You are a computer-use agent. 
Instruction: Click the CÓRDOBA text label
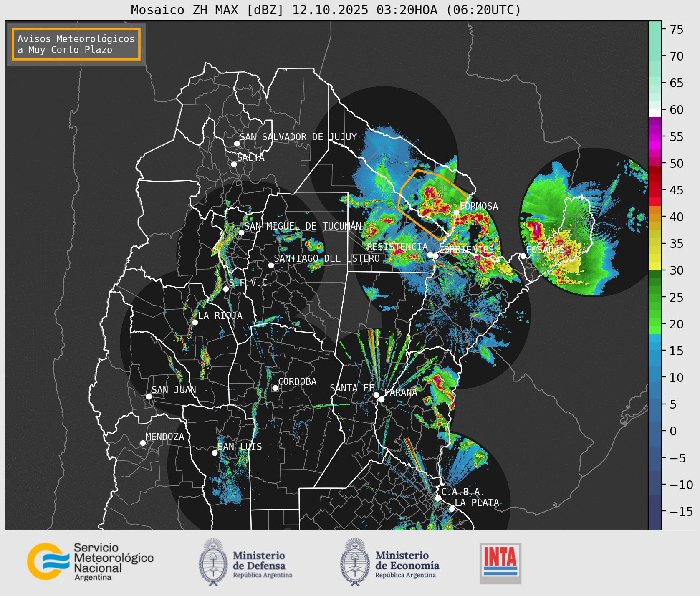click(x=297, y=381)
